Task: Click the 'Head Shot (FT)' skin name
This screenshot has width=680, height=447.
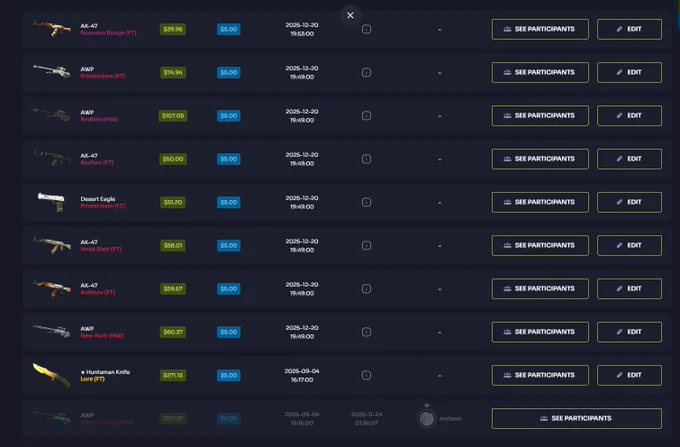Action: (x=101, y=249)
